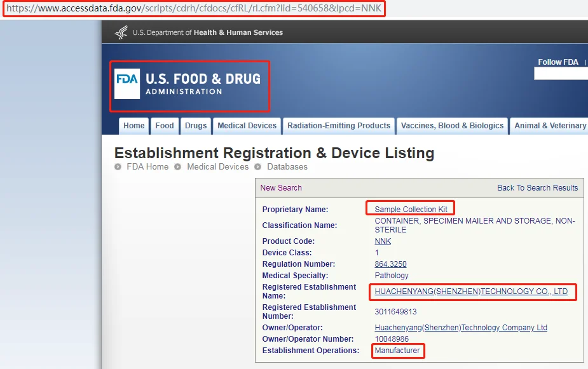Click the Sample Collection Kit value

(x=411, y=210)
